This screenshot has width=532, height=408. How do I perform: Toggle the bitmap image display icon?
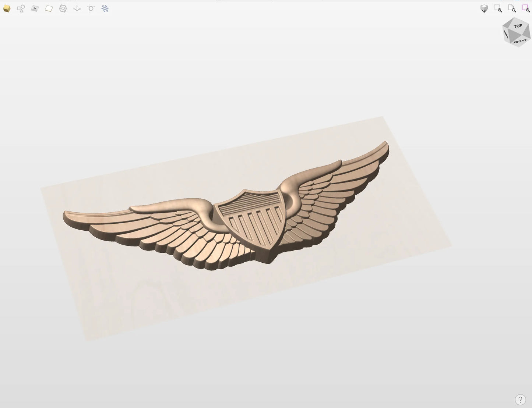[x=35, y=8]
